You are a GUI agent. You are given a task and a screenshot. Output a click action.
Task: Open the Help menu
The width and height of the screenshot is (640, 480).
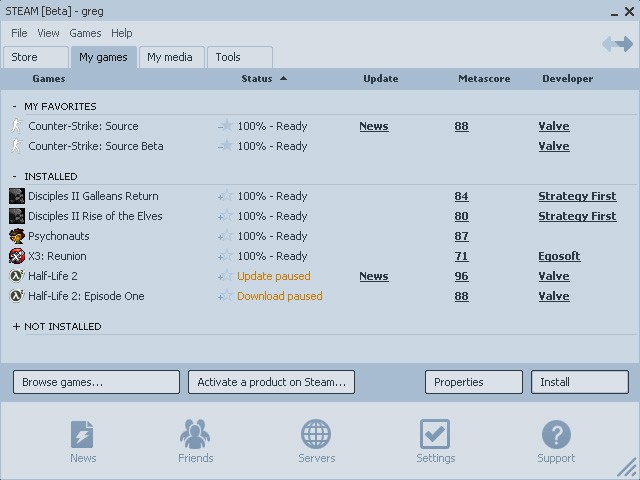click(122, 33)
